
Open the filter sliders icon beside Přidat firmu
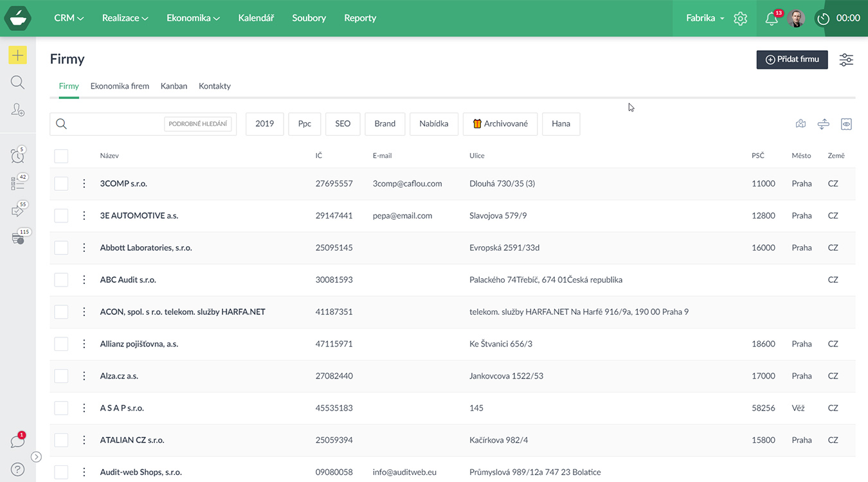pyautogui.click(x=846, y=60)
